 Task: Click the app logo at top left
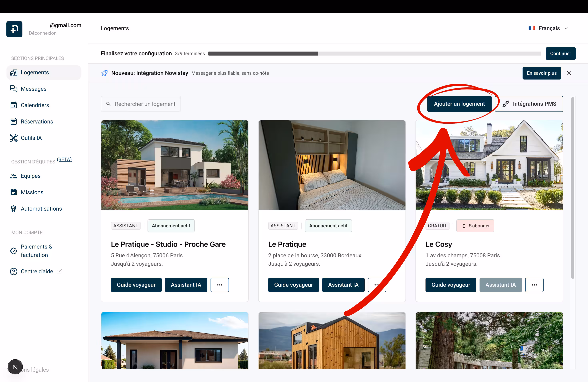[x=14, y=29]
